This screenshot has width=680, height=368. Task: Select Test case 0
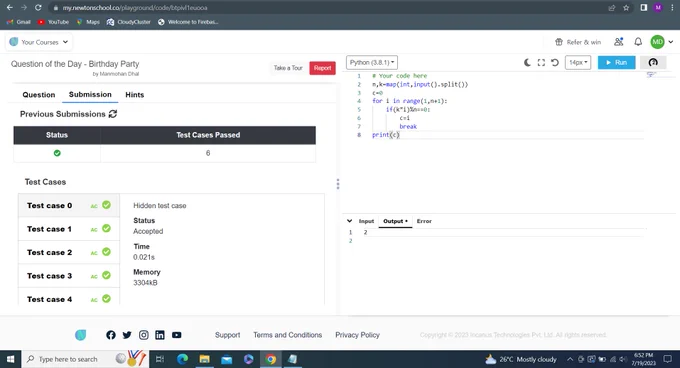[69, 205]
